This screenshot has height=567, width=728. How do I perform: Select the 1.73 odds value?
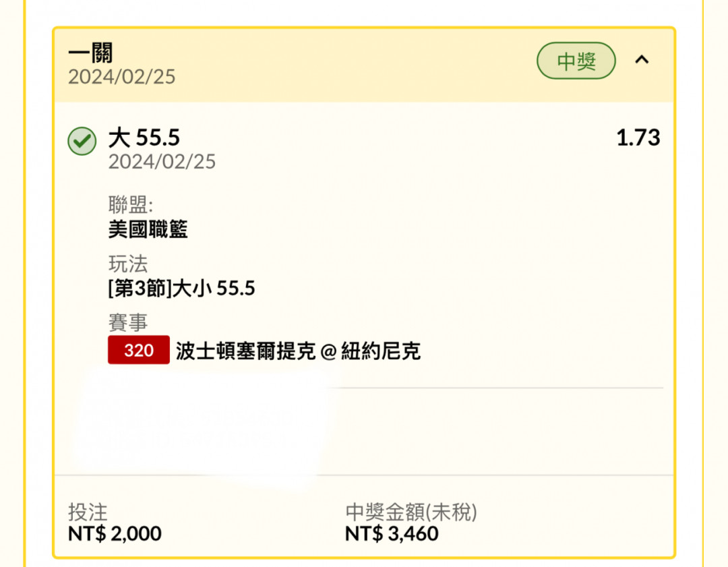638,138
